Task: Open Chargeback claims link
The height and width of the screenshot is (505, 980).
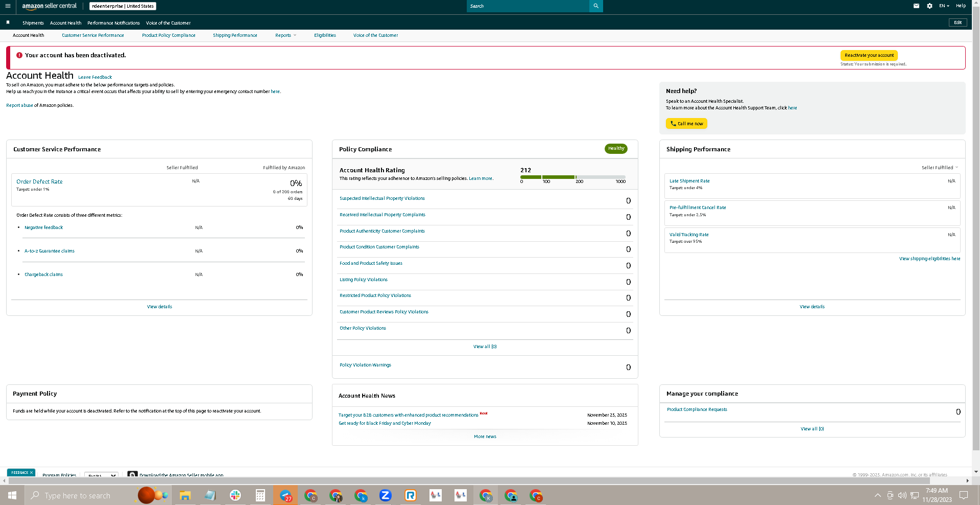Action: click(x=44, y=274)
